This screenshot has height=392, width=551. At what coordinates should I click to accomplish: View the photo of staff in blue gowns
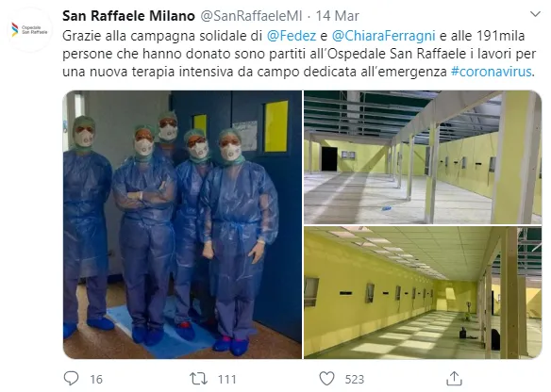tap(182, 224)
